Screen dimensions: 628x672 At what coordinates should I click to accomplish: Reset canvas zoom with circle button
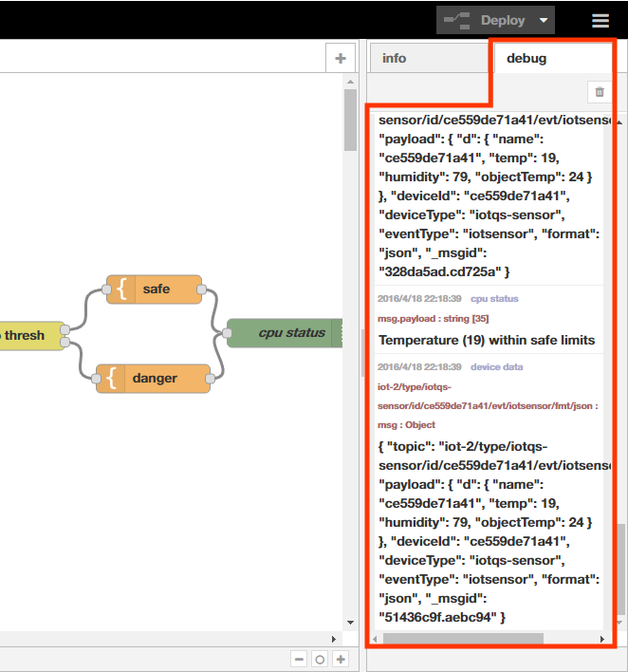point(320,659)
